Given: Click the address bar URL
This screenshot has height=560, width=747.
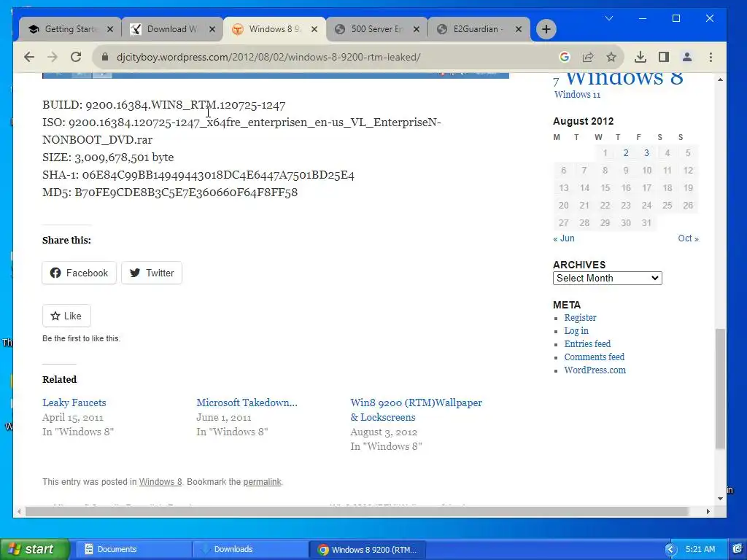Looking at the screenshot, I should point(268,57).
